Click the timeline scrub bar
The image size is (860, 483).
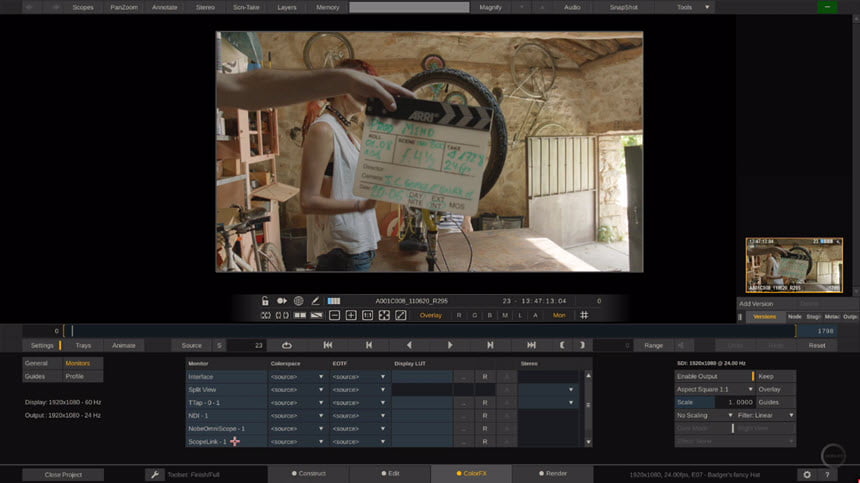(430, 331)
